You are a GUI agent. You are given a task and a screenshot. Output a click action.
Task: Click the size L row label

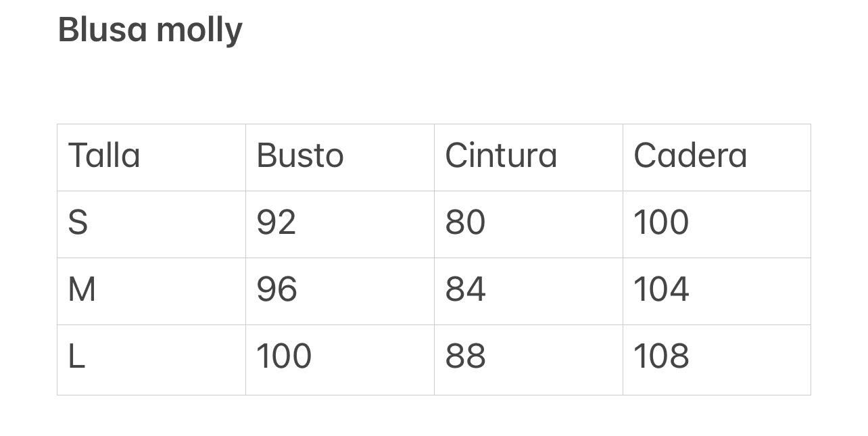(x=76, y=357)
